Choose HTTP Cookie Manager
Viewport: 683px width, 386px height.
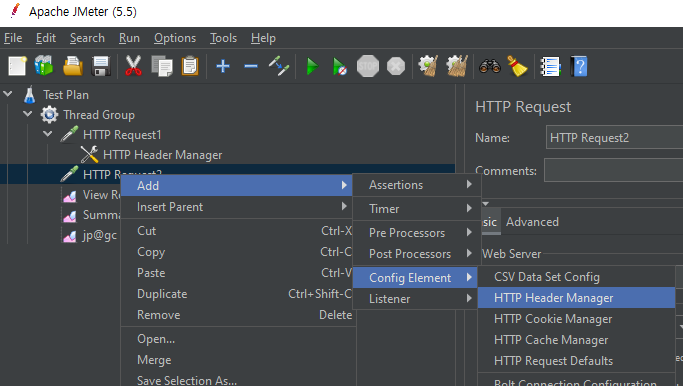click(x=576, y=319)
